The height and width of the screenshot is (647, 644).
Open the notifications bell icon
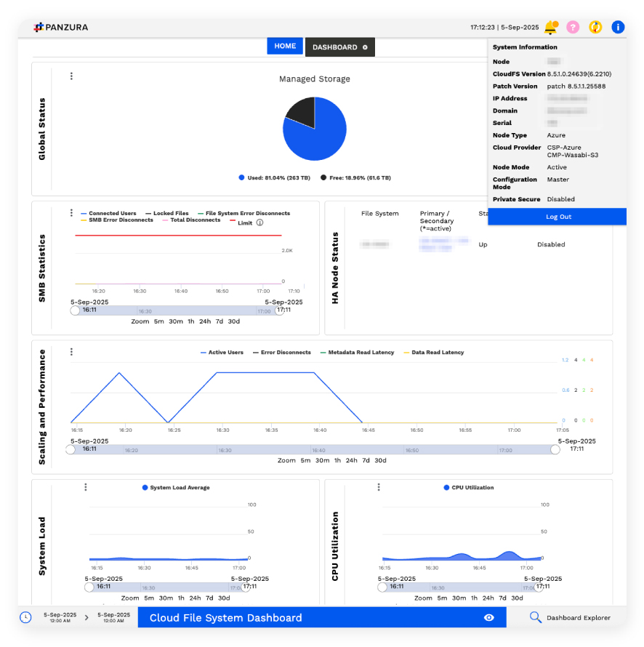pyautogui.click(x=551, y=27)
